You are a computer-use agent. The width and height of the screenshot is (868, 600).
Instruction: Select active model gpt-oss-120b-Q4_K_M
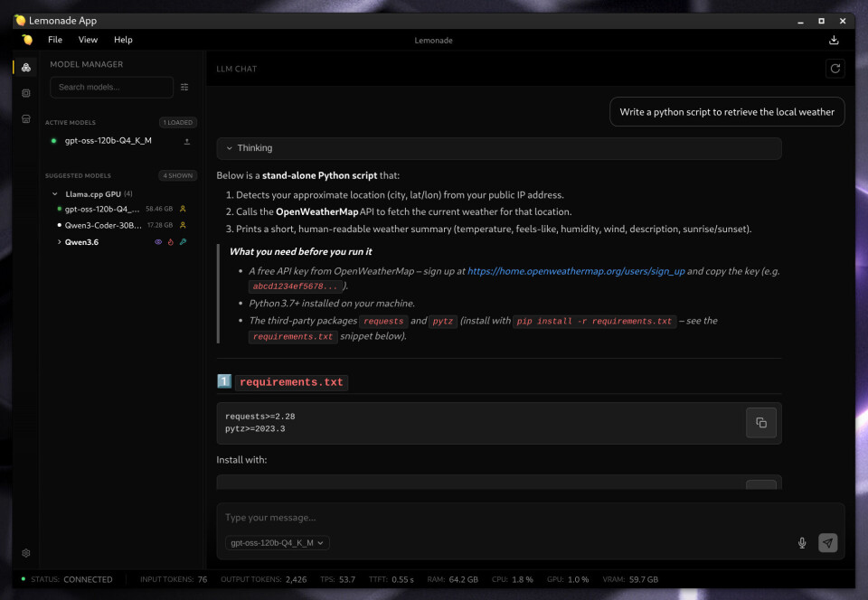108,140
